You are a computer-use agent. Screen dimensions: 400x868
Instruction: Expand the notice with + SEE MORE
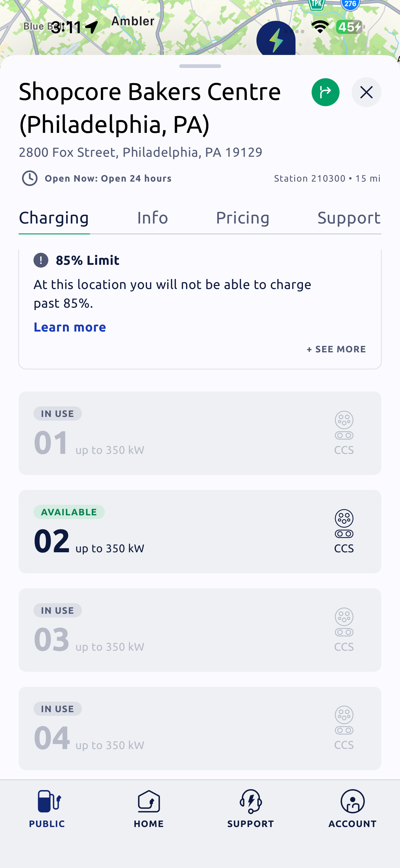coord(336,349)
